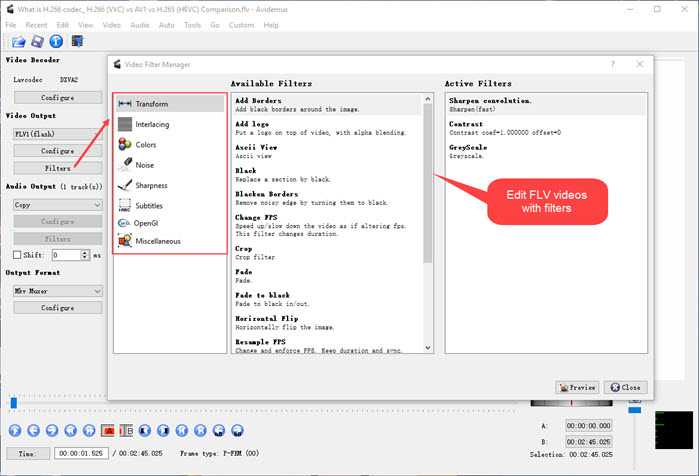Click the open video file icon
The image size is (700, 476).
pyautogui.click(x=19, y=42)
